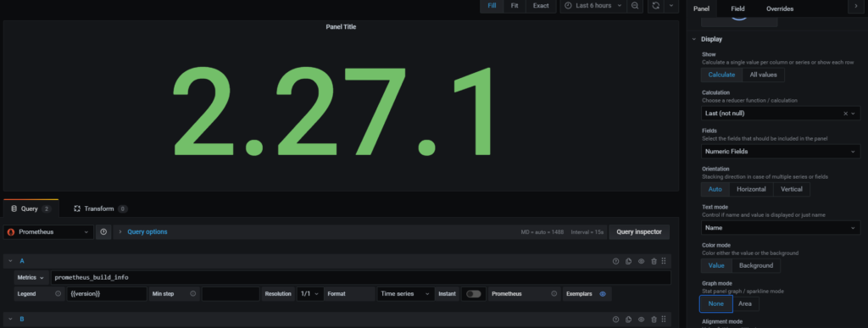Image resolution: width=868 pixels, height=328 pixels.
Task: Expand query B row
Action: click(x=10, y=320)
